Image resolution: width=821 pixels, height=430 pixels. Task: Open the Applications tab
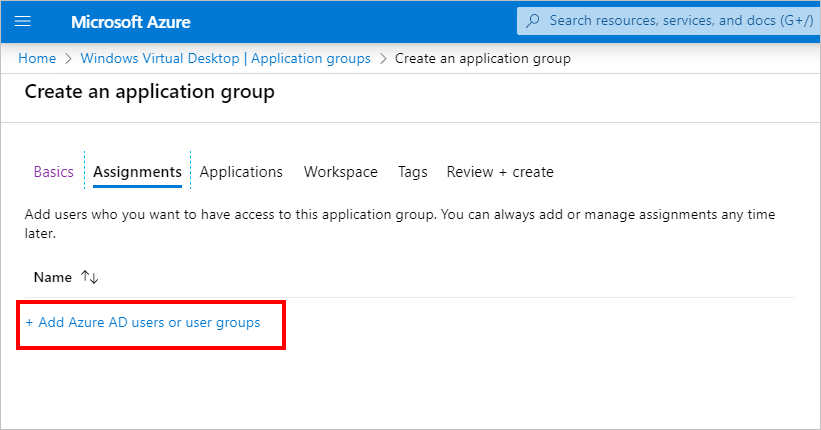click(x=241, y=172)
